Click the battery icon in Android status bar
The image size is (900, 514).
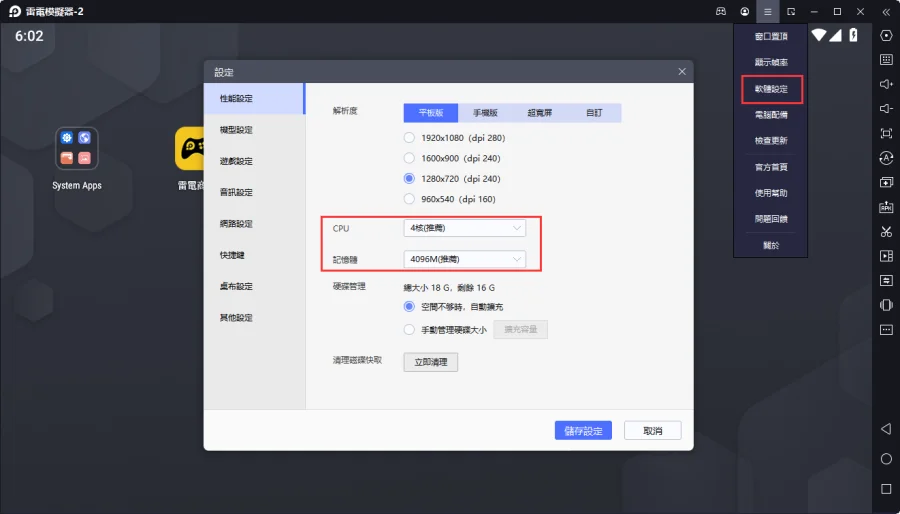[854, 36]
